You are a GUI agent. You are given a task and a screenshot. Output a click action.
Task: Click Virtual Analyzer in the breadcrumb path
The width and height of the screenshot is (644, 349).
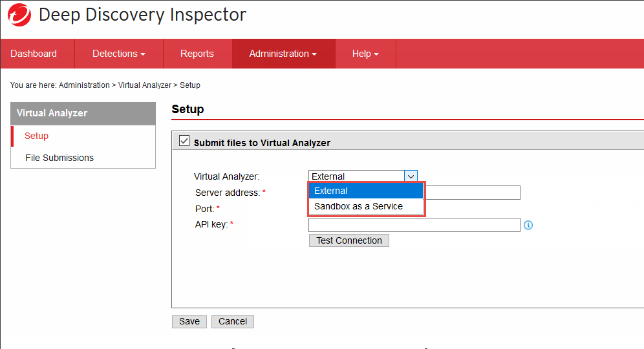(145, 85)
